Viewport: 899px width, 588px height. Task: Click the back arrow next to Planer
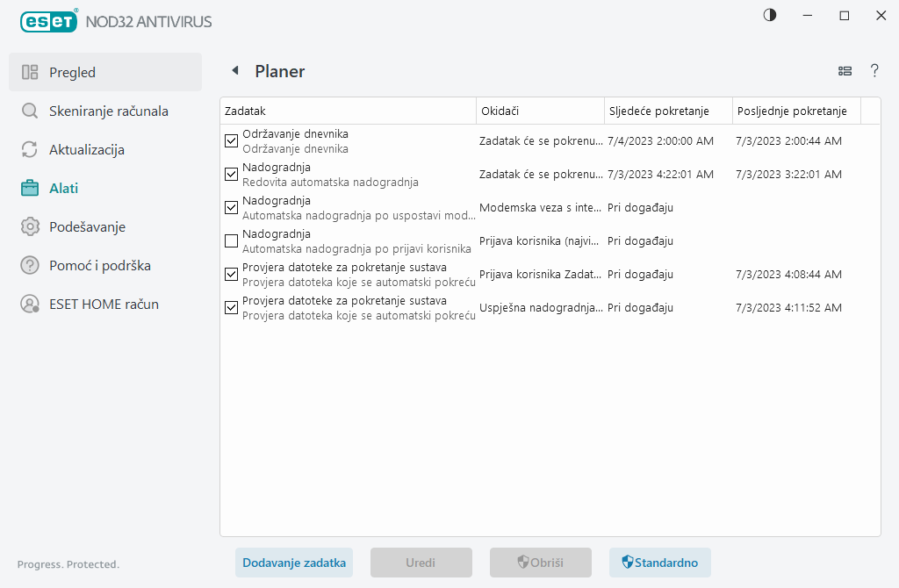234,71
